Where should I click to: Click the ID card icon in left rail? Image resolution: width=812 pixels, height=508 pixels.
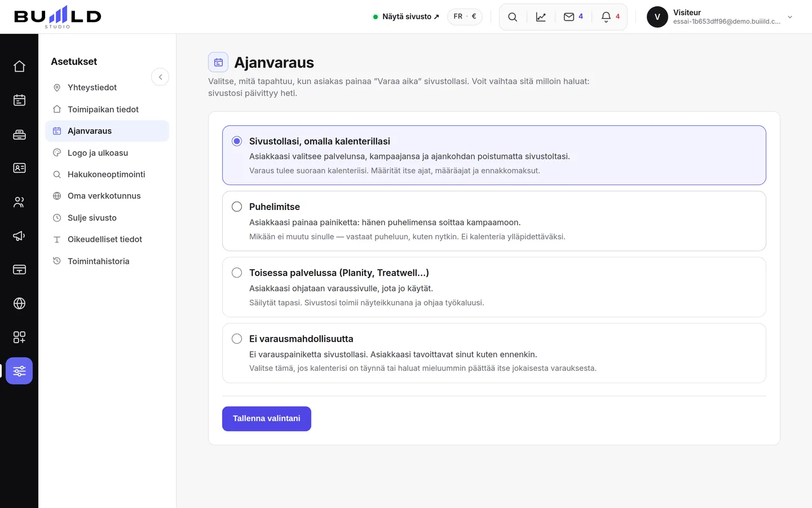[19, 168]
